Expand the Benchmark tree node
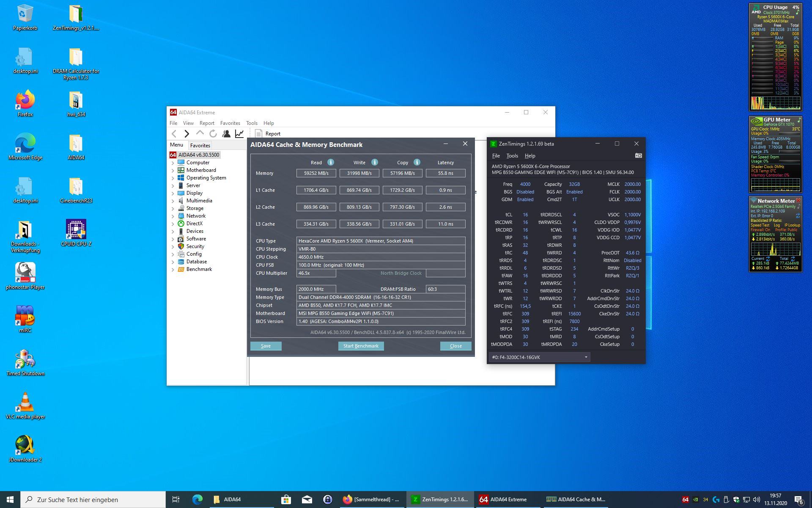 (x=173, y=270)
